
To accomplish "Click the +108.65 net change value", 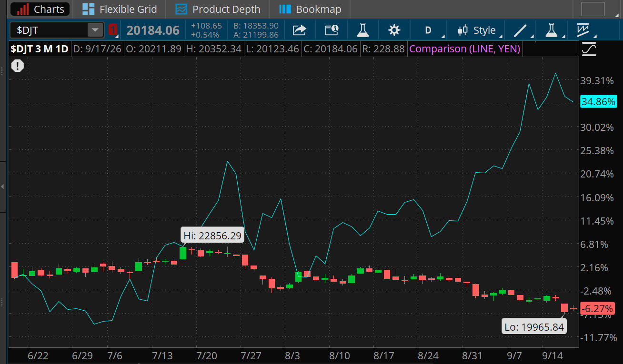I will coord(206,26).
